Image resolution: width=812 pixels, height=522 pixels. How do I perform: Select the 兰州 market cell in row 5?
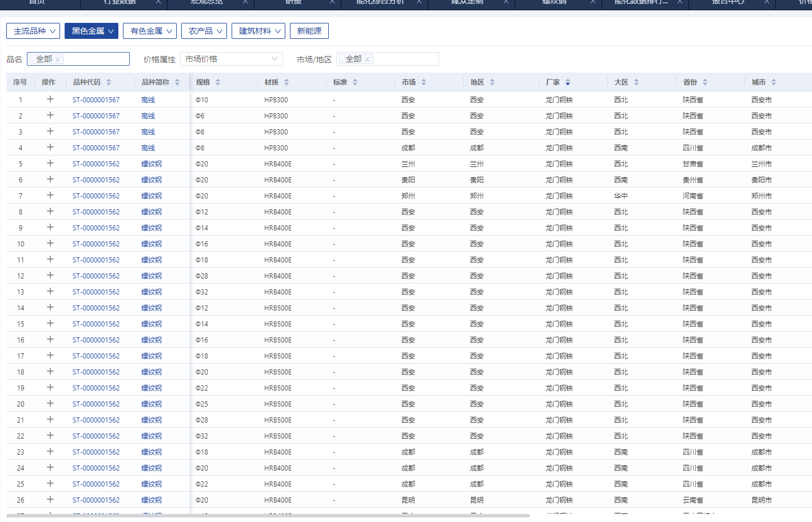[x=408, y=164]
